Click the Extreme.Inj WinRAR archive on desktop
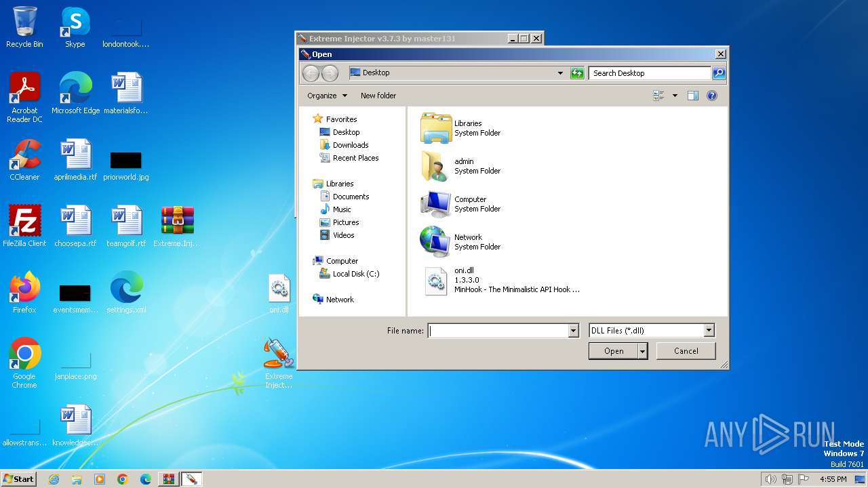Viewport: 868px width, 488px height. (177, 226)
